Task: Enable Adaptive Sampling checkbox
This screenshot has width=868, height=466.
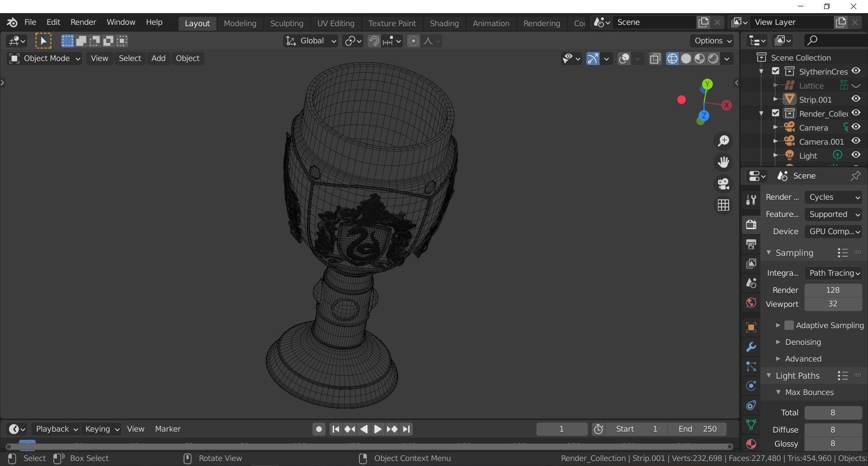Action: point(789,325)
